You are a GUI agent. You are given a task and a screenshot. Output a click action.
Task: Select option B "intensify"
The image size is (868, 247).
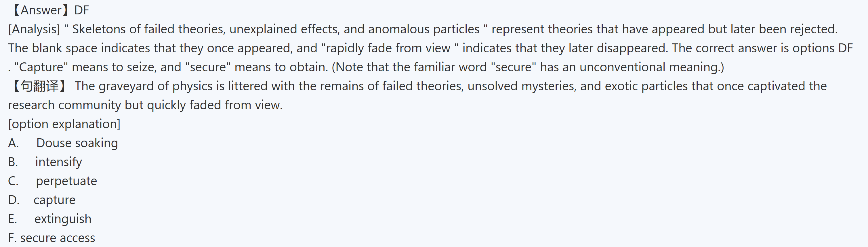click(58, 162)
